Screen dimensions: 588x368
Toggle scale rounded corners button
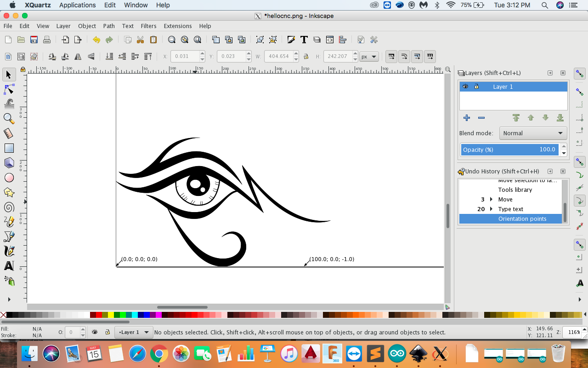404,57
